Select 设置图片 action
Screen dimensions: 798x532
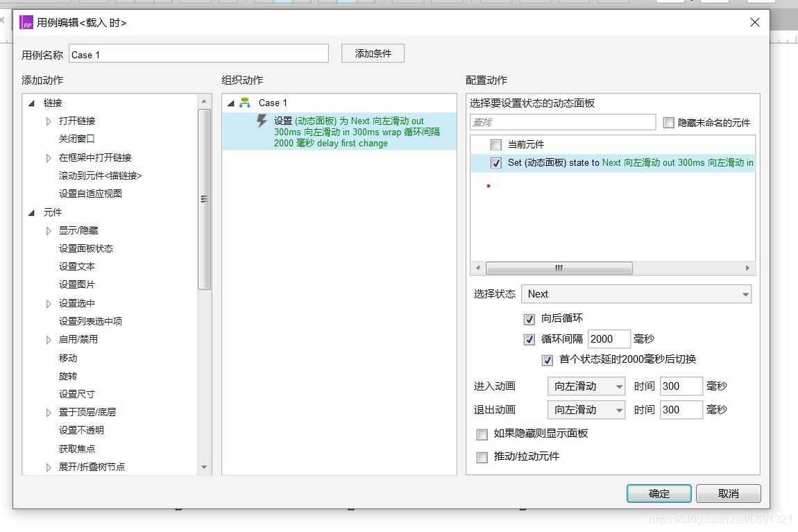click(77, 284)
